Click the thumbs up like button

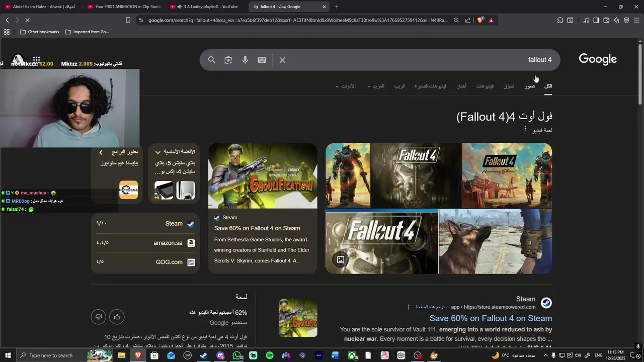tap(117, 317)
